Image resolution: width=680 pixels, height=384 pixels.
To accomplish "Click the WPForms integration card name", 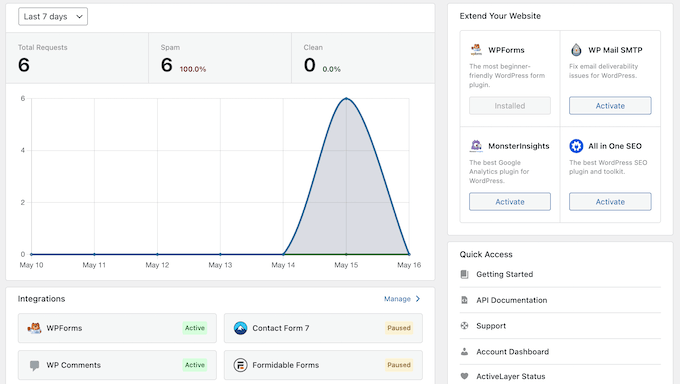I will [64, 328].
